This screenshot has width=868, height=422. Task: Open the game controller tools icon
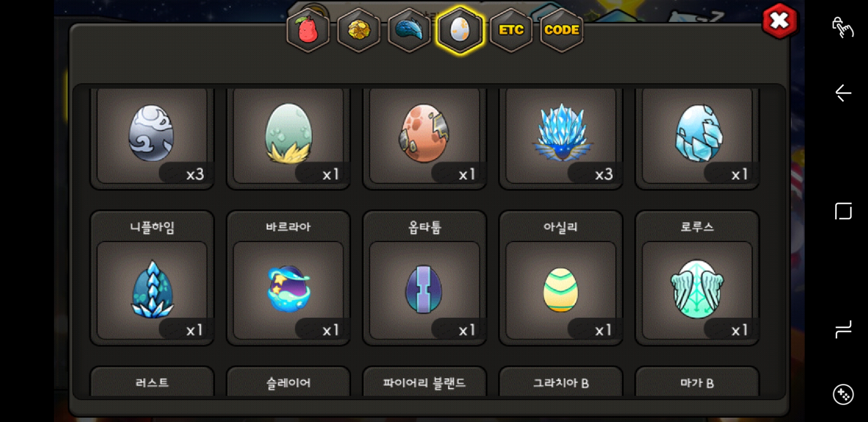pos(843,395)
